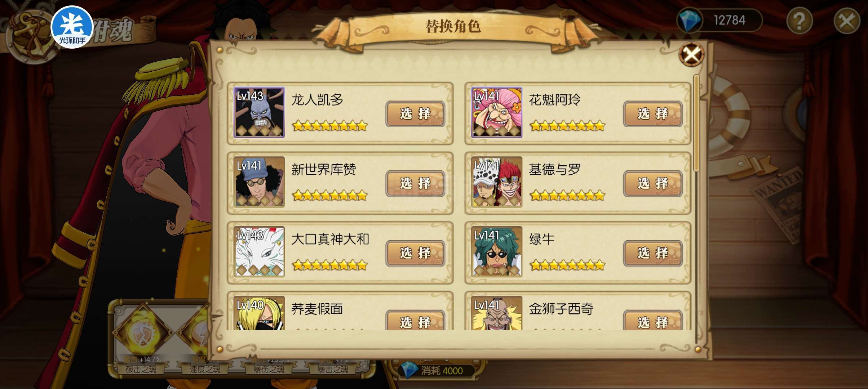Select 新世界库赞 with 选择 button
The height and width of the screenshot is (389, 868).
[415, 183]
